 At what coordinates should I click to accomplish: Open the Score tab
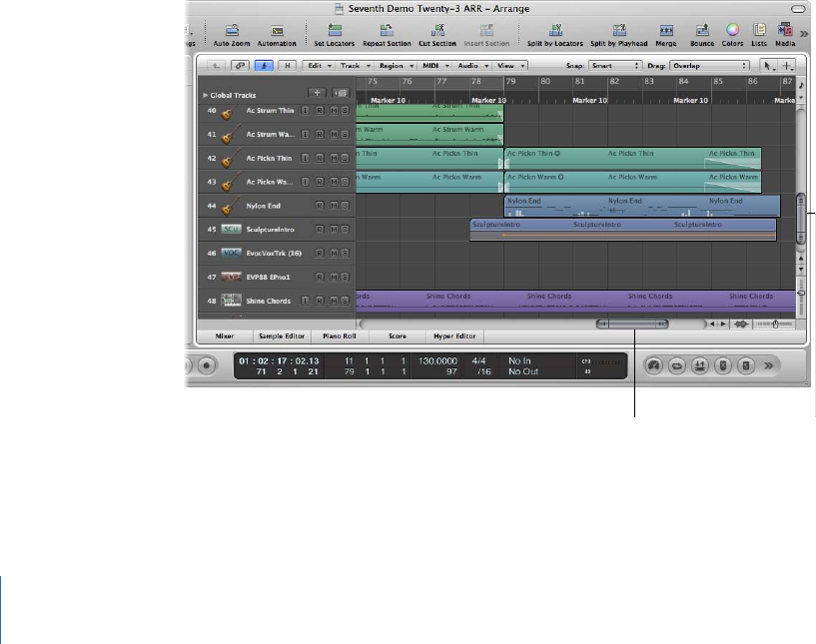pyautogui.click(x=398, y=336)
